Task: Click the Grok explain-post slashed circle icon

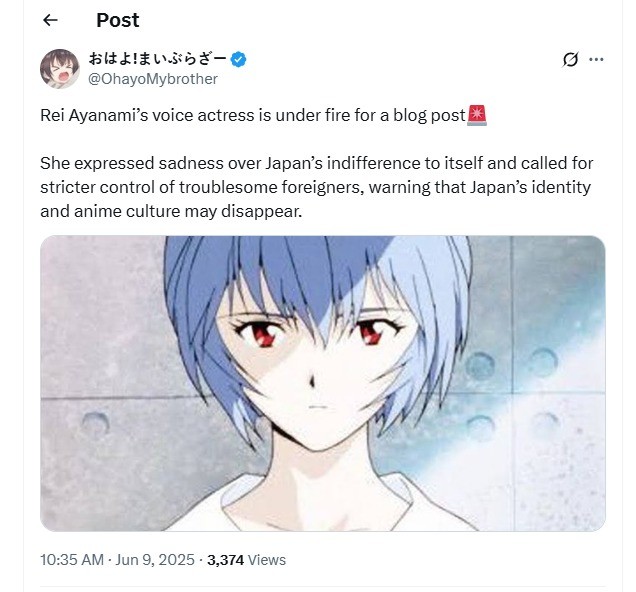Action: [x=570, y=60]
